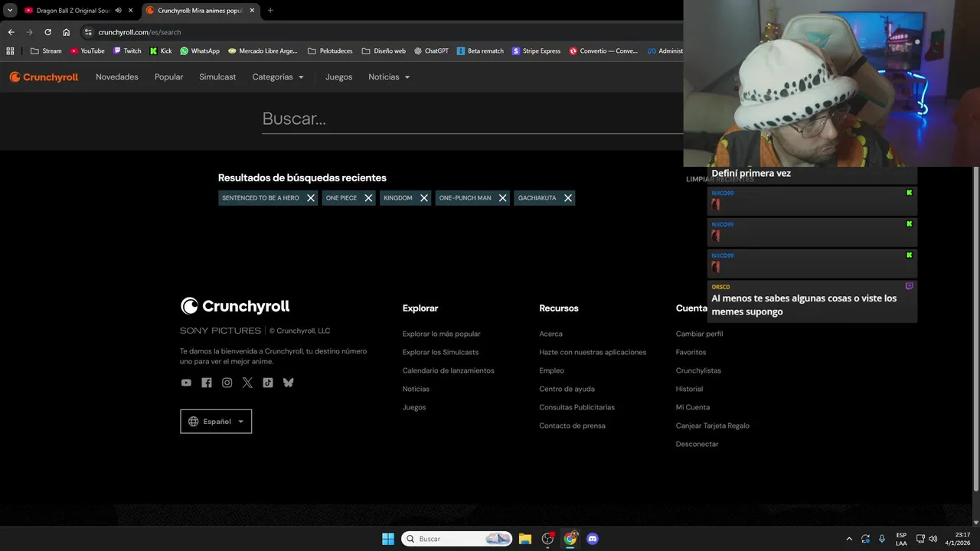
Task: Remove GACHIAKUTA from recent searches
Action: (x=568, y=198)
